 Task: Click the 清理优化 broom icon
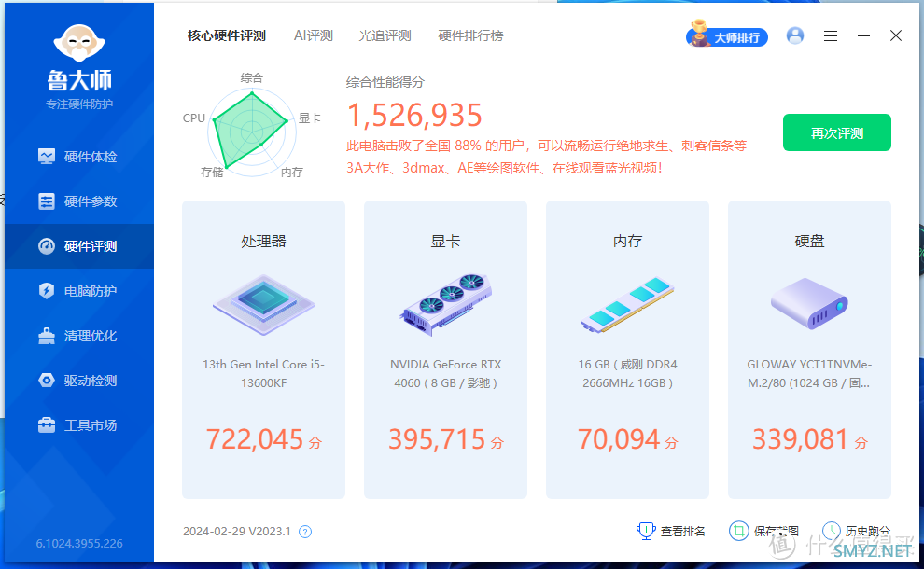[x=46, y=336]
